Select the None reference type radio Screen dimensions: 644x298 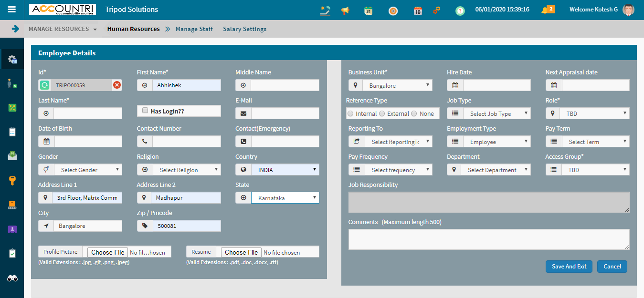pos(414,113)
